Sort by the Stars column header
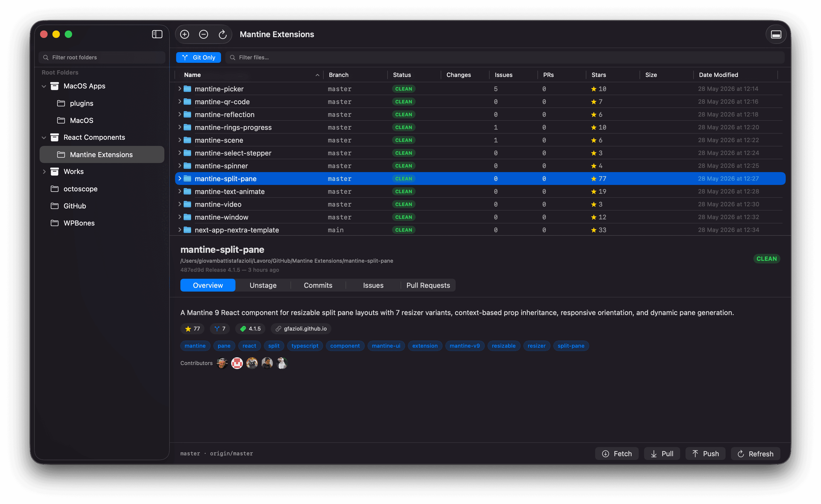 tap(598, 75)
